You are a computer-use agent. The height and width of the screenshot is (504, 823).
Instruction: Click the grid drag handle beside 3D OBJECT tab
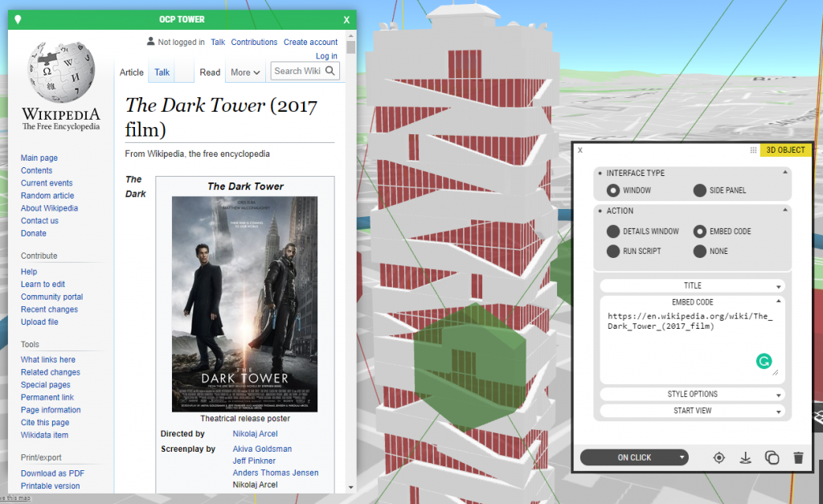pyautogui.click(x=753, y=150)
